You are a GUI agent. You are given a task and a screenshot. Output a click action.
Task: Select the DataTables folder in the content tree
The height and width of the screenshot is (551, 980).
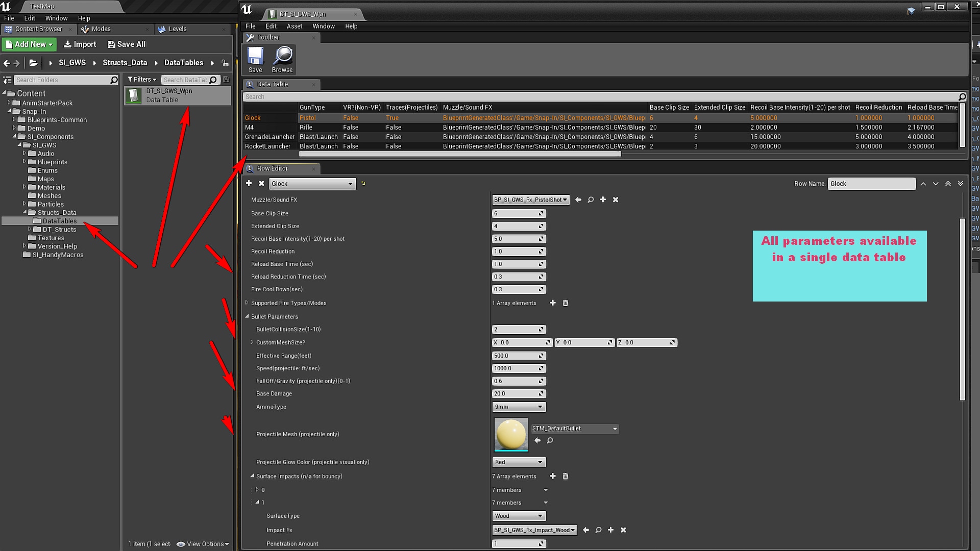tap(60, 220)
